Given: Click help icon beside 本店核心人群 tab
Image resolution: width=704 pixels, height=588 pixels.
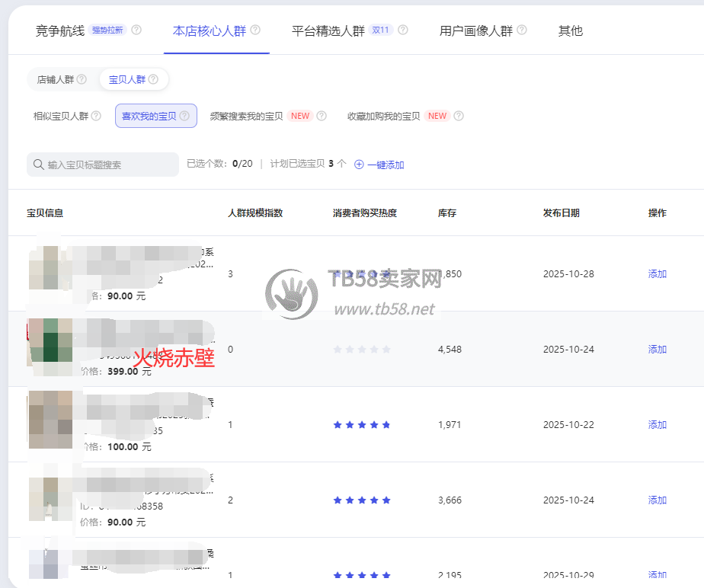Looking at the screenshot, I should tap(255, 30).
